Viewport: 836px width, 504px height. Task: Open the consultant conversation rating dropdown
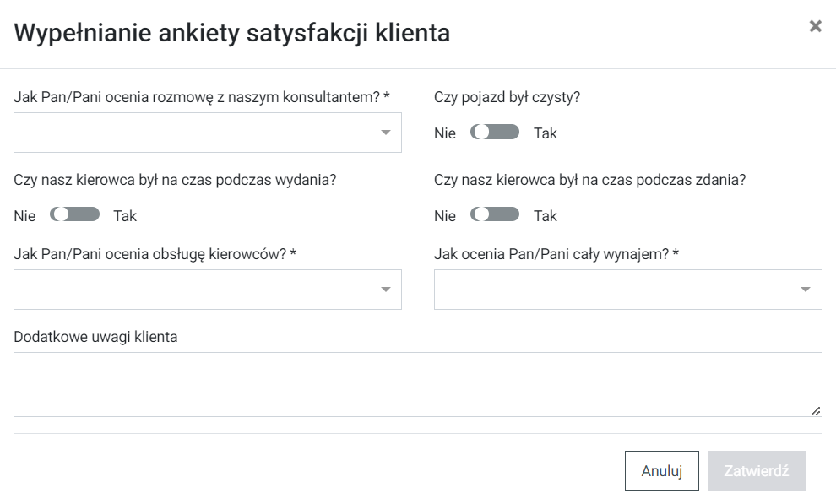click(207, 133)
